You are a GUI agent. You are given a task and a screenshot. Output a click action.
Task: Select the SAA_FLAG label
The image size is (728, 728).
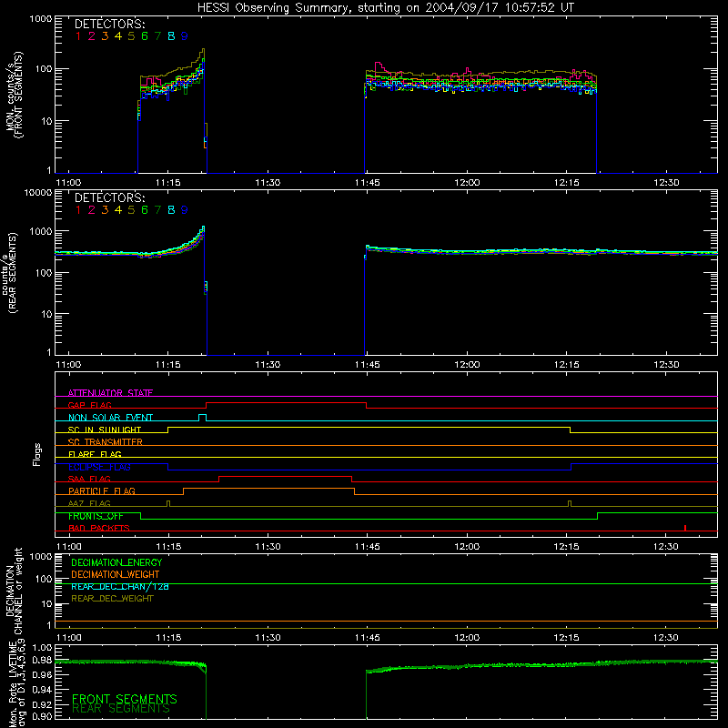point(89,479)
